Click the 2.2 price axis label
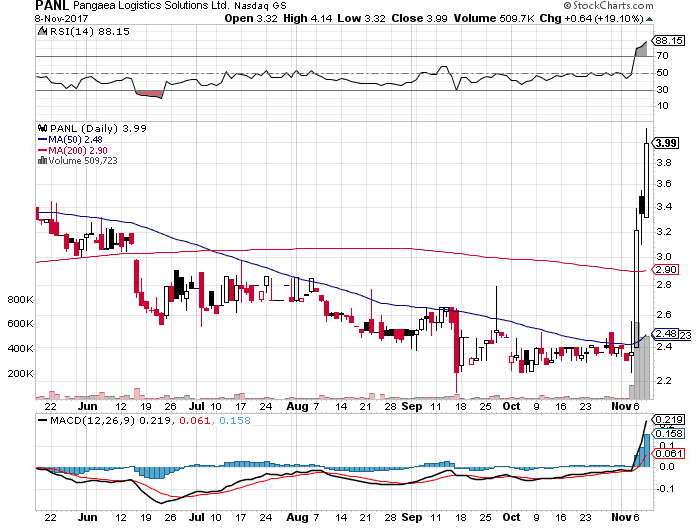This screenshot has width=699, height=529. 663,381
